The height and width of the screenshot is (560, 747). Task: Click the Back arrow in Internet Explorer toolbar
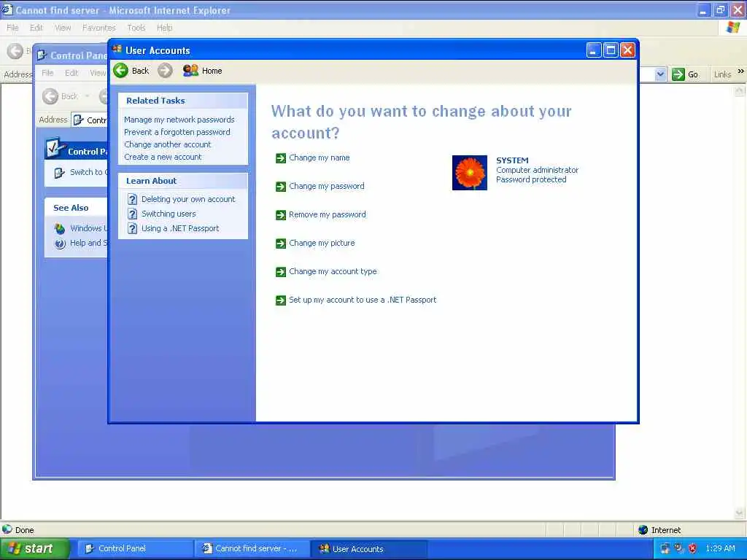click(15, 51)
